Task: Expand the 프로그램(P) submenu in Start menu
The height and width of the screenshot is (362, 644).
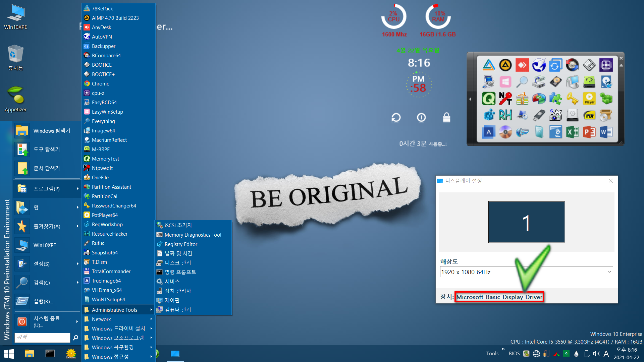Action: point(47,189)
